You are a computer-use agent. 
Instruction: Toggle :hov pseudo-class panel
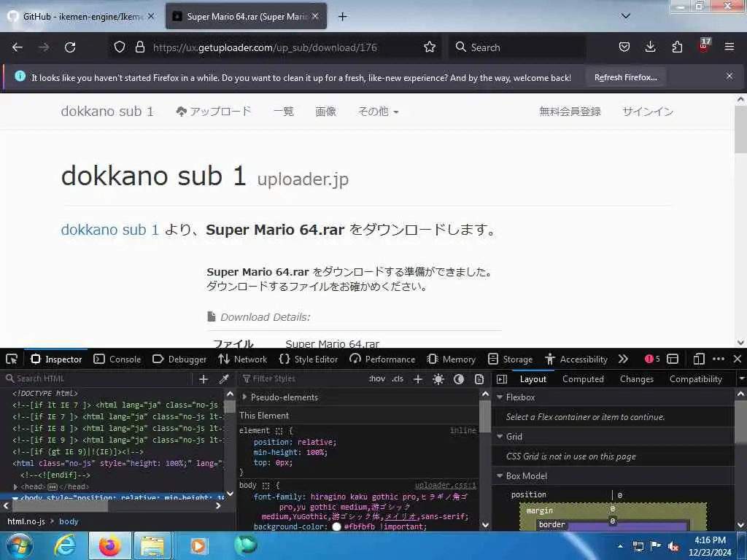point(377,379)
